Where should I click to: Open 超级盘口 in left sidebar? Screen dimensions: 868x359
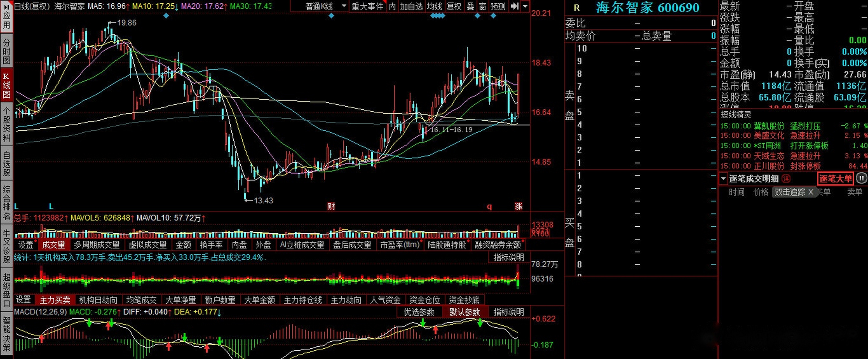(x=6, y=290)
